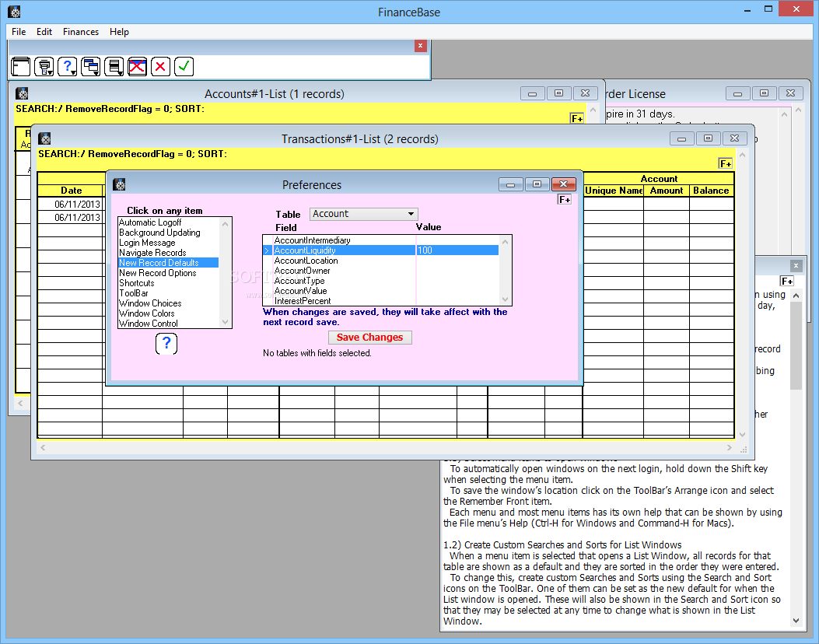The image size is (819, 644).
Task: Click right arrow of Transactions horizontal scrollbar
Action: 729,448
